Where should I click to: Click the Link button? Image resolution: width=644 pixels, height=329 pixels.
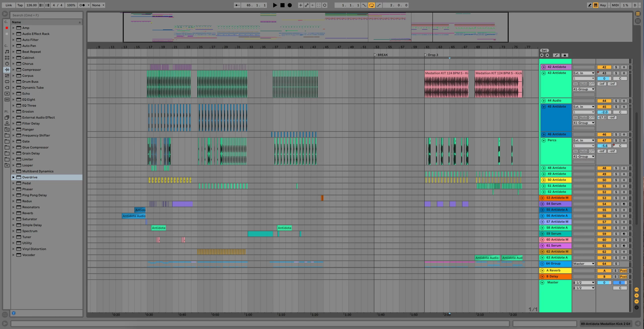pos(9,5)
